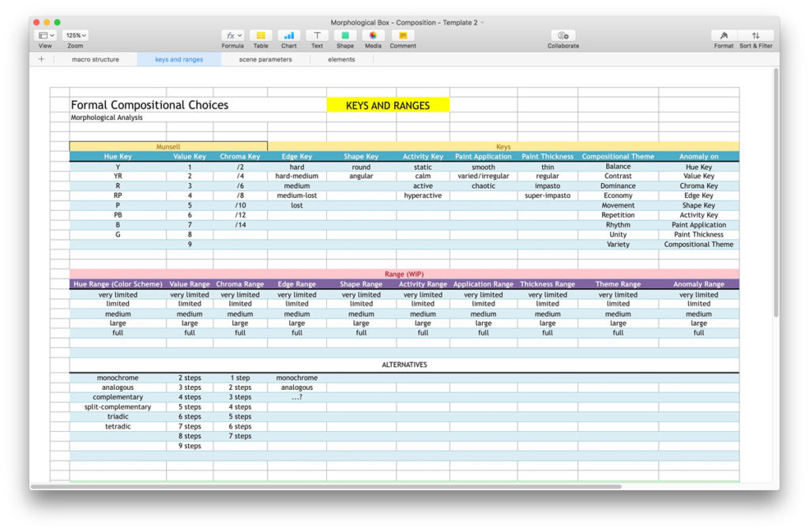This screenshot has height=532, width=809.
Task: Select the monochrome cell under ALTERNATIVES
Action: pos(118,377)
